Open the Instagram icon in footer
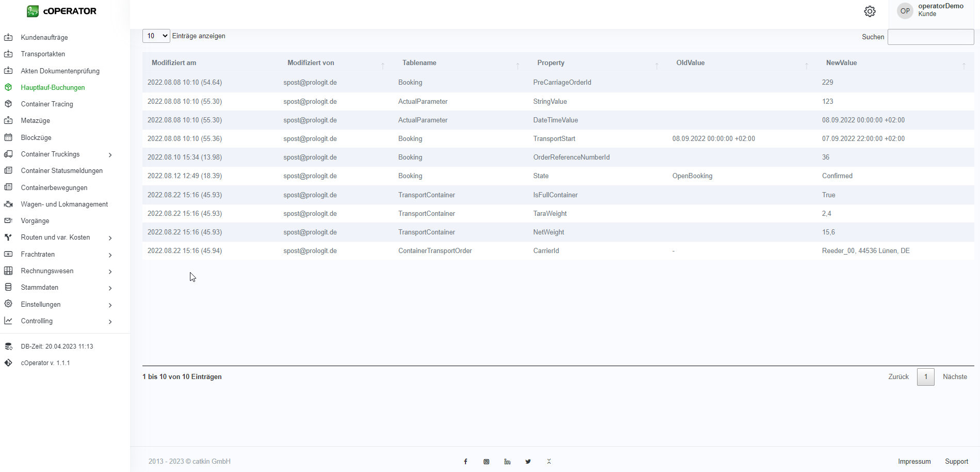980x472 pixels. pyautogui.click(x=486, y=462)
